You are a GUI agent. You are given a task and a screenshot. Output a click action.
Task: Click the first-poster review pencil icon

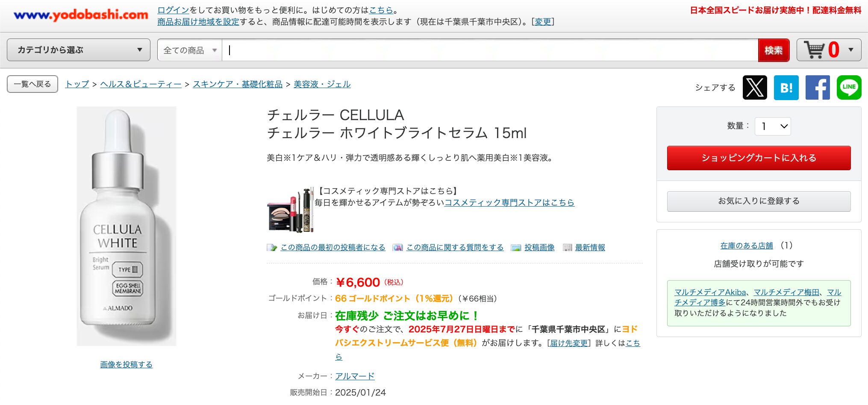click(x=272, y=248)
